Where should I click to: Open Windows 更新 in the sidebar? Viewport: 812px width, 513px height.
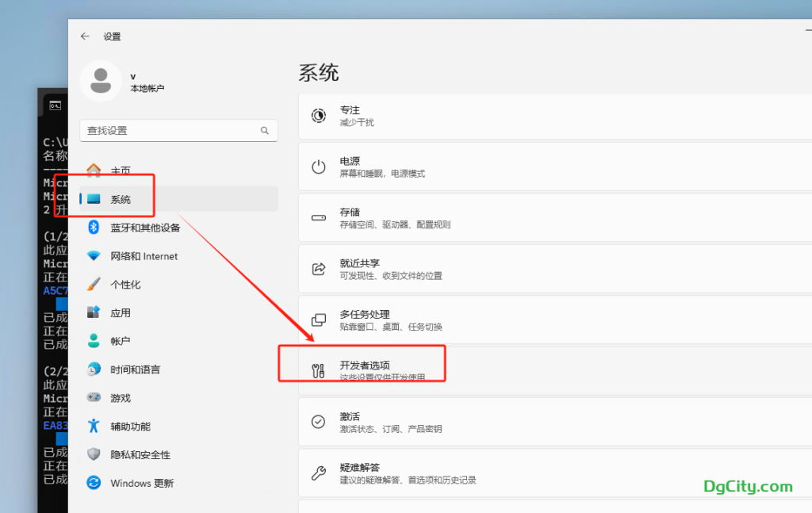141,483
